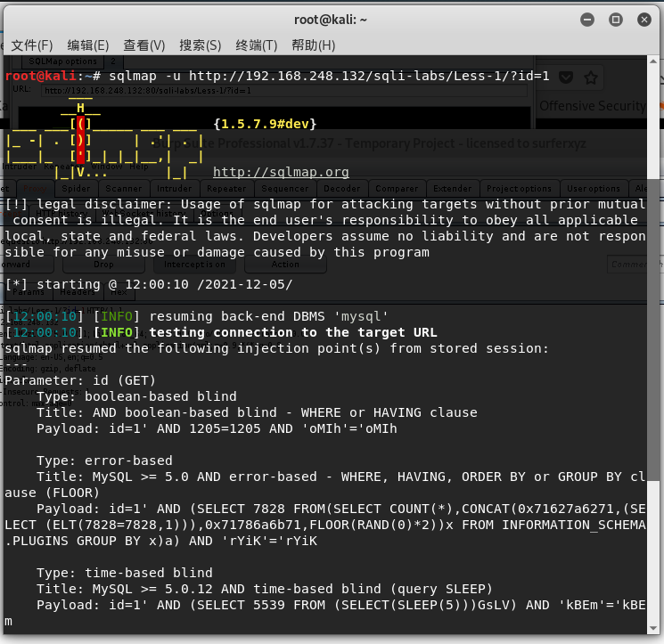Click 'Type: boolean-based blind' line
The image size is (664, 644).
[136, 396]
